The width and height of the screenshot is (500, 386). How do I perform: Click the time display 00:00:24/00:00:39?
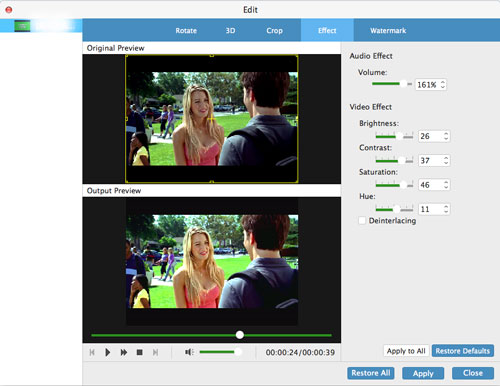click(x=300, y=352)
